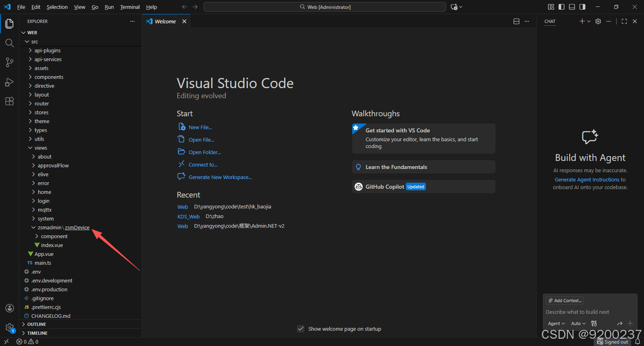Viewport: 644px width, 346px height.
Task: Split the editor right icon
Action: (x=516, y=21)
